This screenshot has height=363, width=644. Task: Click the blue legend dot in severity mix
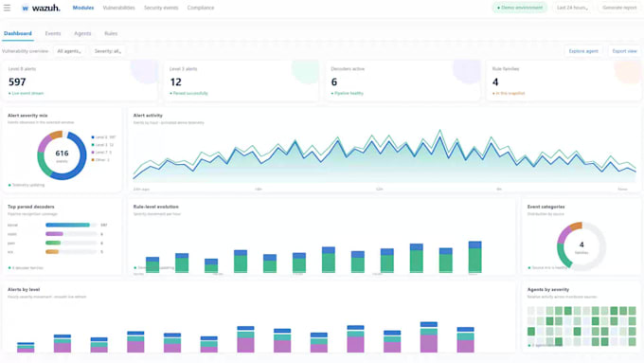coord(93,137)
